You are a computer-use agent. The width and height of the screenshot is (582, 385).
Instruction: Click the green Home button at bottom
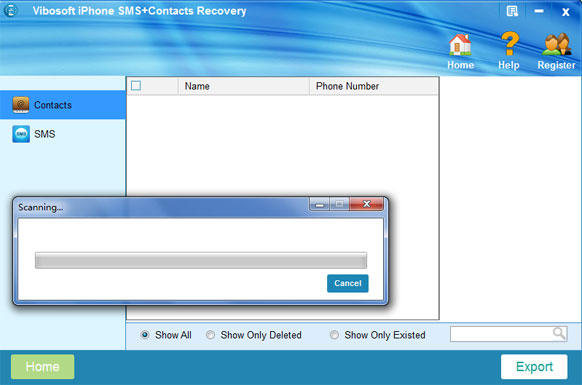[x=43, y=367]
